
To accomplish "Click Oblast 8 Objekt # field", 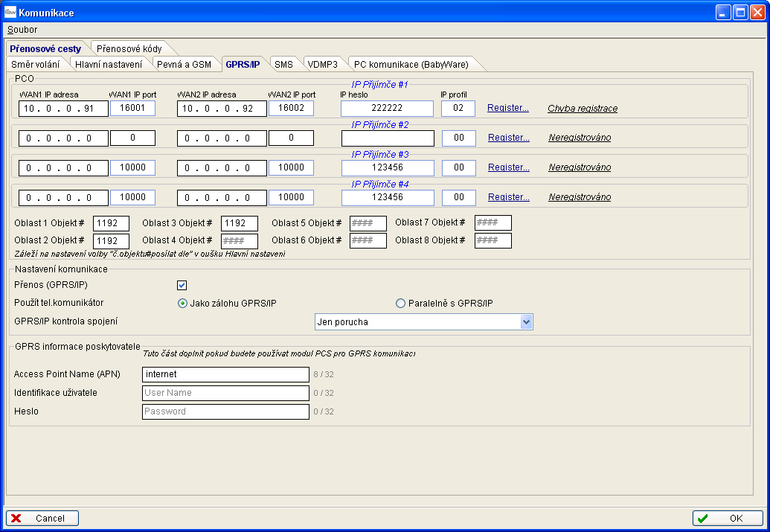I will 493,240.
